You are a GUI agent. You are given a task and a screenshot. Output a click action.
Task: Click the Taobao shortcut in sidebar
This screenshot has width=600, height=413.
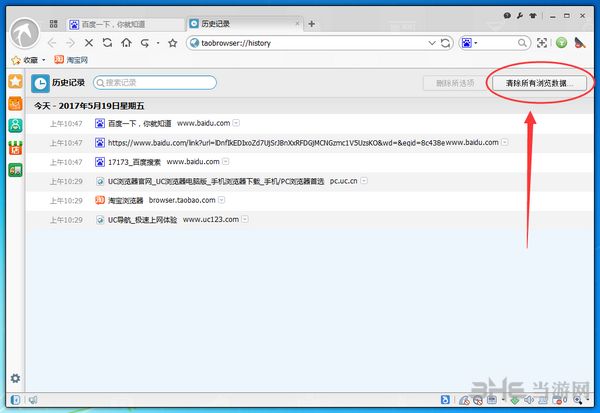click(16, 103)
